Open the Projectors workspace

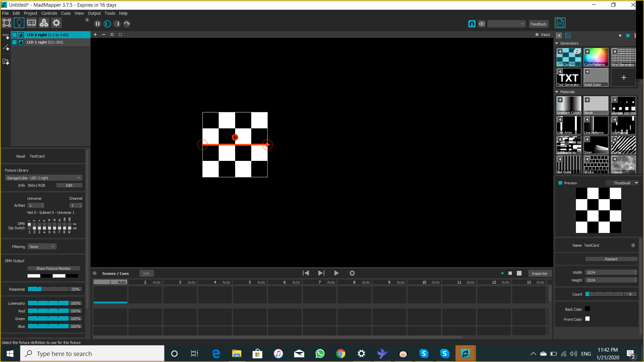click(32, 23)
